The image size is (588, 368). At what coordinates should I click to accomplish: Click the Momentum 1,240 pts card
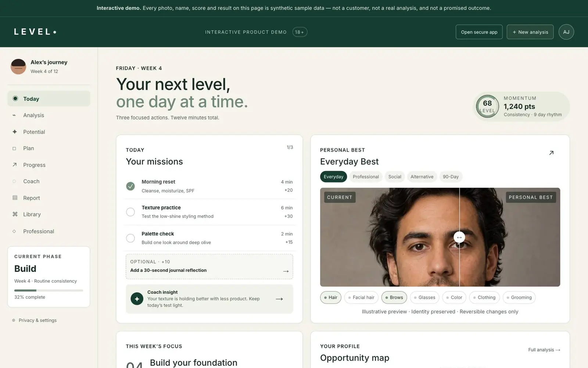point(521,106)
